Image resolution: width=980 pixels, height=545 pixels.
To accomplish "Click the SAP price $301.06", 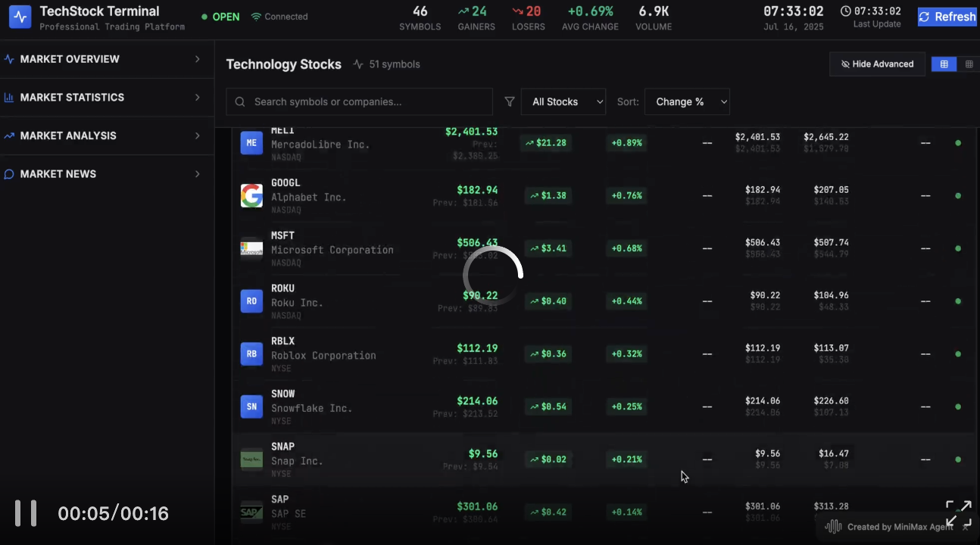I will click(477, 506).
